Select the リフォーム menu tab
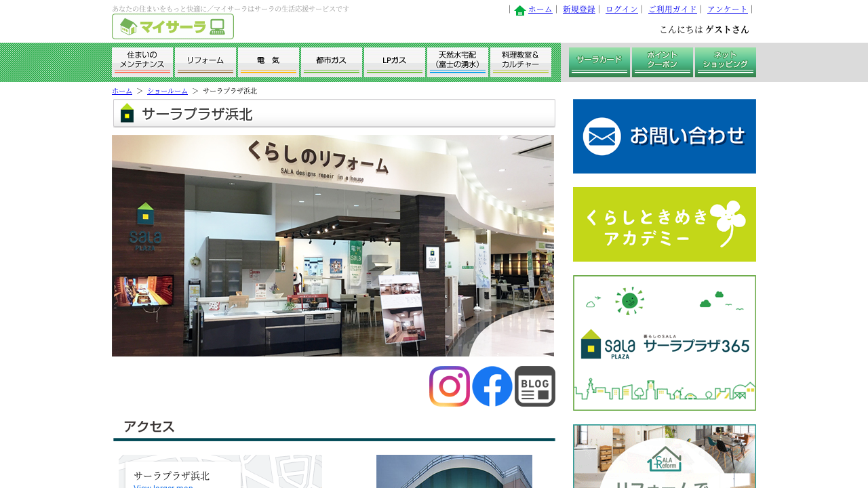This screenshot has width=868, height=488. point(205,62)
